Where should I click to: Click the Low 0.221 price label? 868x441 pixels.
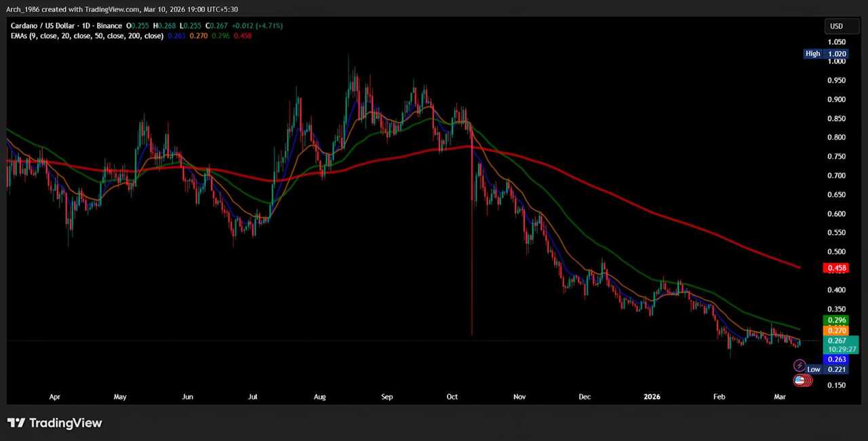pyautogui.click(x=826, y=369)
